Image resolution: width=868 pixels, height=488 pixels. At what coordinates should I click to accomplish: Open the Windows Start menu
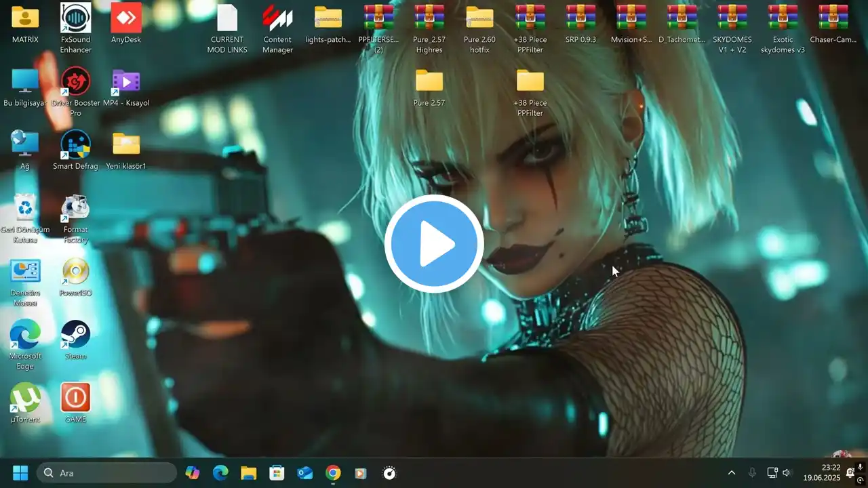(x=20, y=473)
